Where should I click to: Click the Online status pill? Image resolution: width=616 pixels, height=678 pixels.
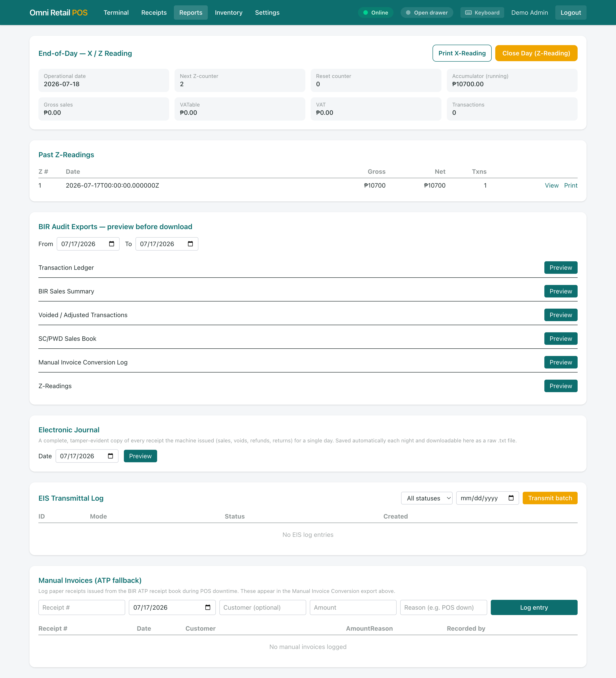click(x=375, y=13)
